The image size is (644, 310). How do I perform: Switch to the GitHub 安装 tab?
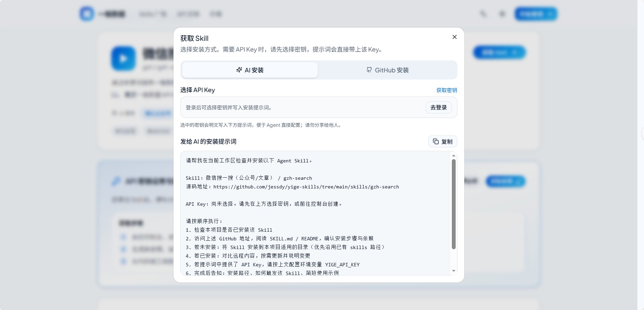[x=387, y=70]
